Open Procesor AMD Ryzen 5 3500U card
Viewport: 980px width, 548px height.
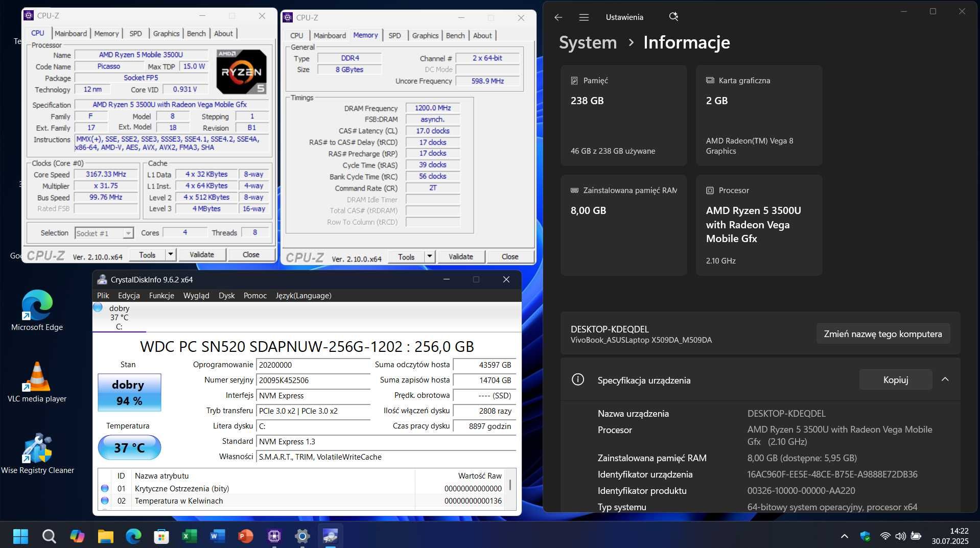point(759,225)
